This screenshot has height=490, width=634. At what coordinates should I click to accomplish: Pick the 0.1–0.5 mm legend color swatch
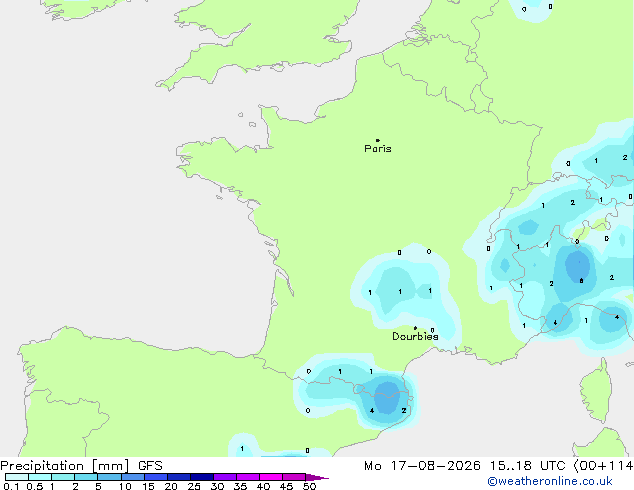point(17,477)
